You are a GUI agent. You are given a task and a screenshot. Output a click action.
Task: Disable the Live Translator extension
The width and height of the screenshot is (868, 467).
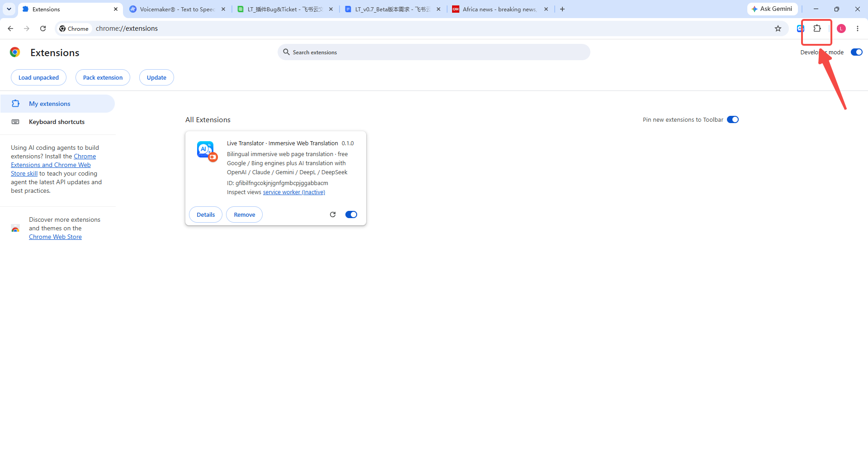point(351,214)
